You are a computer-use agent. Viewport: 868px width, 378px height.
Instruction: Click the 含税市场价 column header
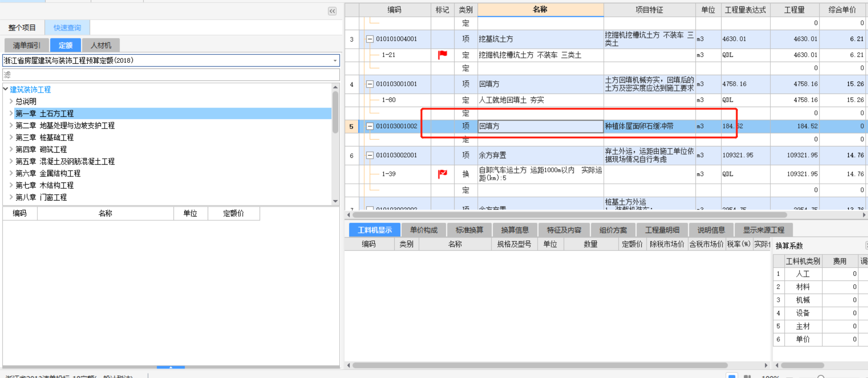tap(706, 244)
